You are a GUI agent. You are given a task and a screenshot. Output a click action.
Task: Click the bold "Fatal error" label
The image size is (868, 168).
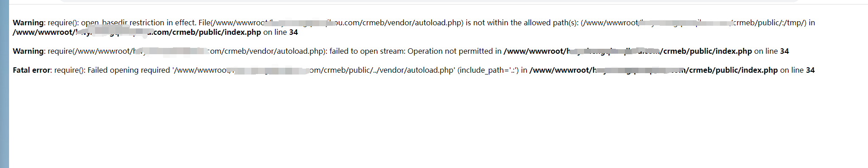tap(32, 70)
